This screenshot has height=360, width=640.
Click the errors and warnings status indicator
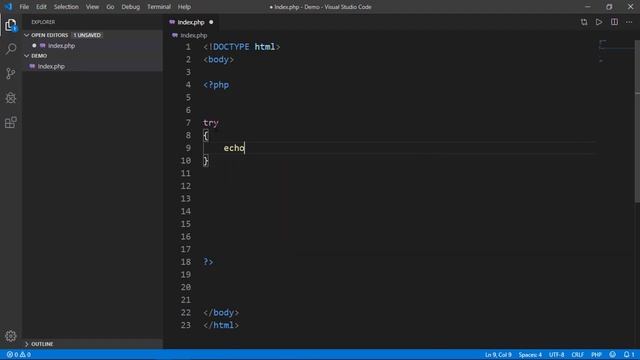pyautogui.click(x=19, y=355)
